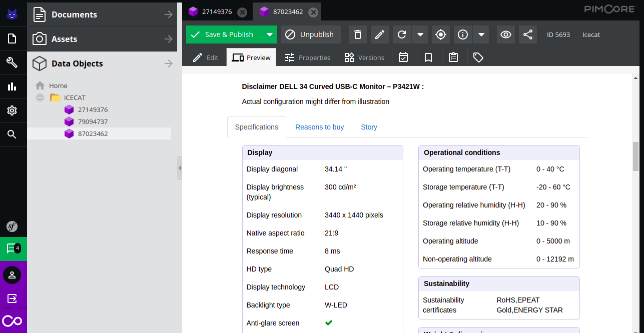
Task: Open the user profile icon
Action: (x=12, y=275)
